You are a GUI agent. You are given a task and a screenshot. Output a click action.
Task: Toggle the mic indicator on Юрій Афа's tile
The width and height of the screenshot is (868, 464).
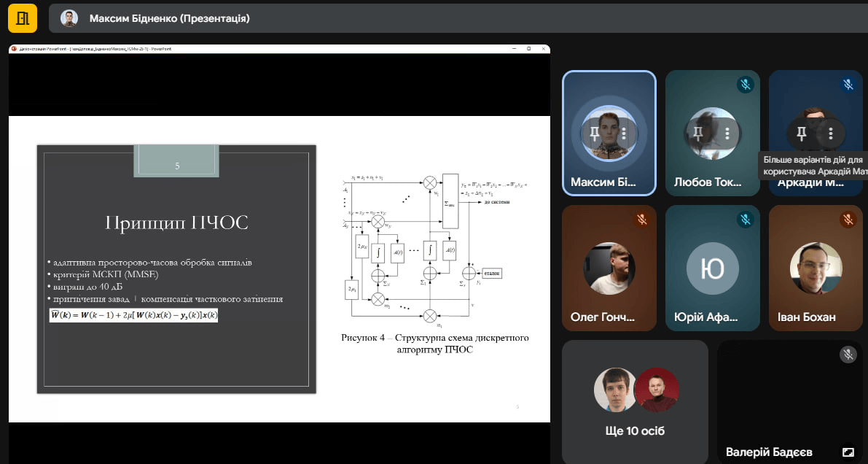(x=745, y=220)
